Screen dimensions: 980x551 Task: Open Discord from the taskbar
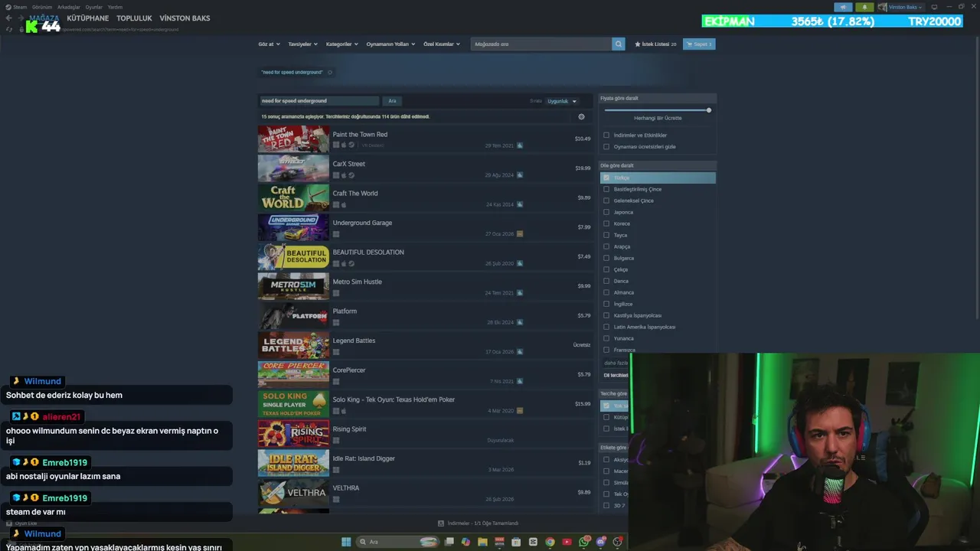tap(601, 542)
